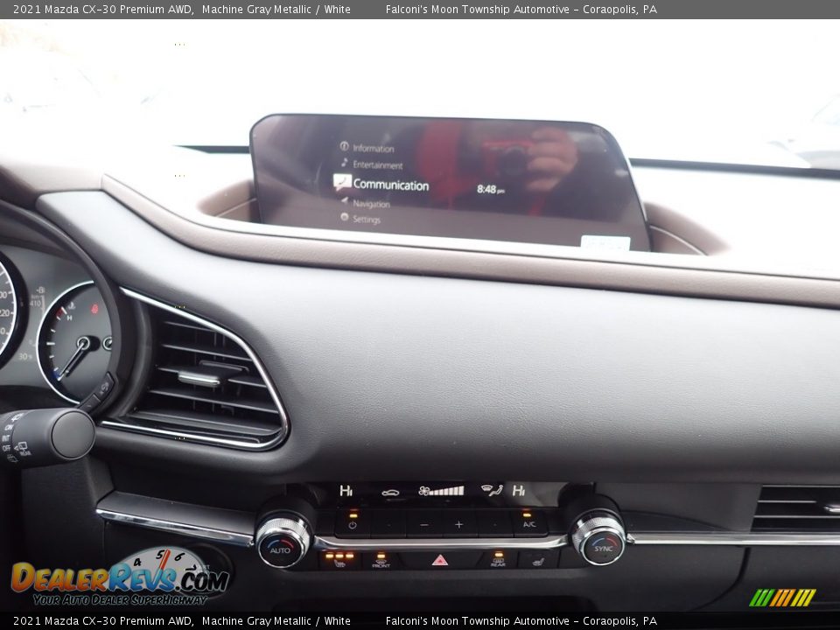The height and width of the screenshot is (630, 840).
Task: Open Navigation from the infotainment menu
Action: 371,204
